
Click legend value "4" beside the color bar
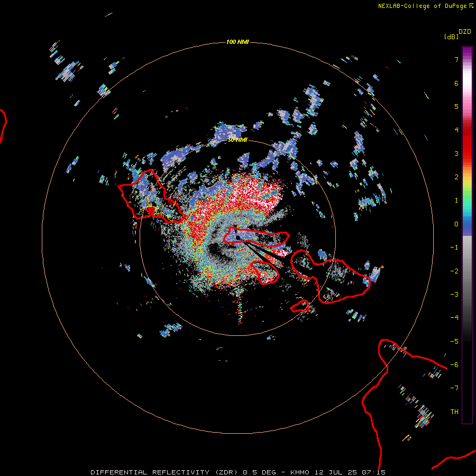[x=456, y=130]
